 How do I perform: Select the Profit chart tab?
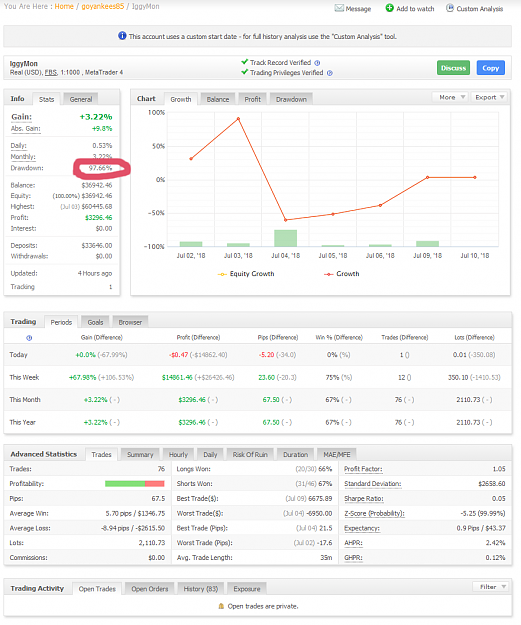pyautogui.click(x=252, y=99)
